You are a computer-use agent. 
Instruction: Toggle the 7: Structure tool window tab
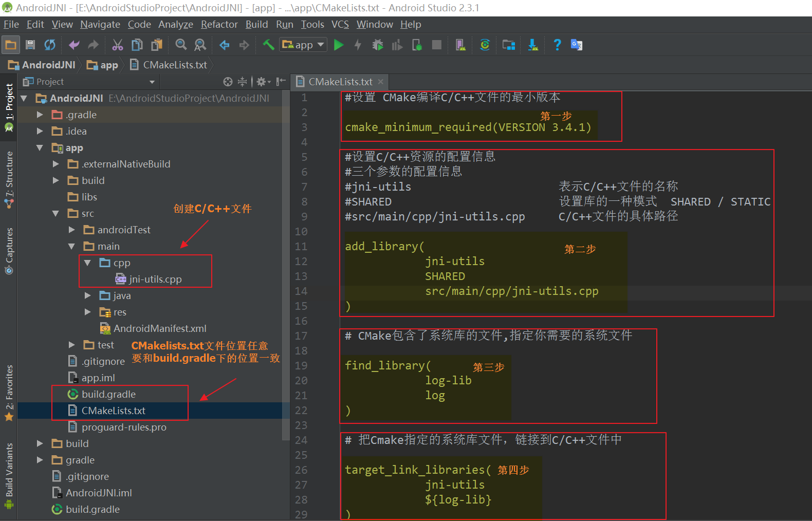click(9, 179)
